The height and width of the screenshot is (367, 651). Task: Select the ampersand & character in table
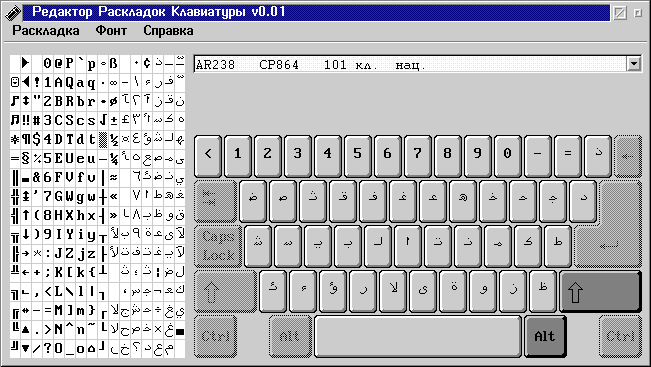pyautogui.click(x=37, y=177)
